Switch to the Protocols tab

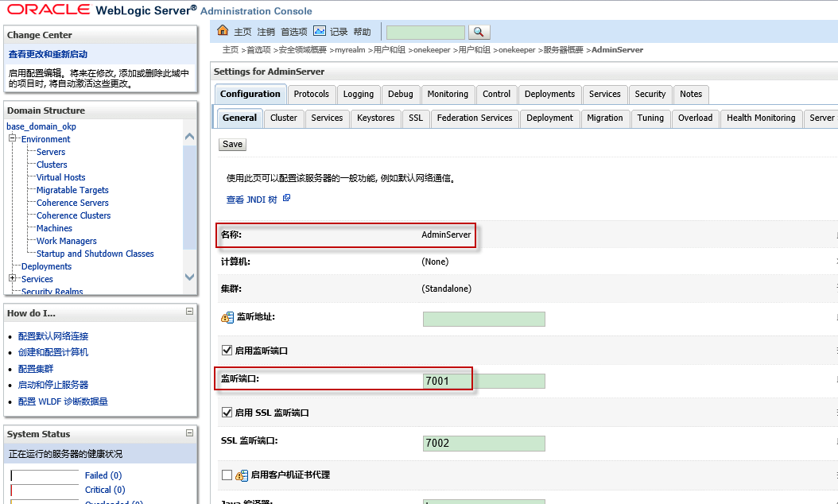tap(312, 94)
